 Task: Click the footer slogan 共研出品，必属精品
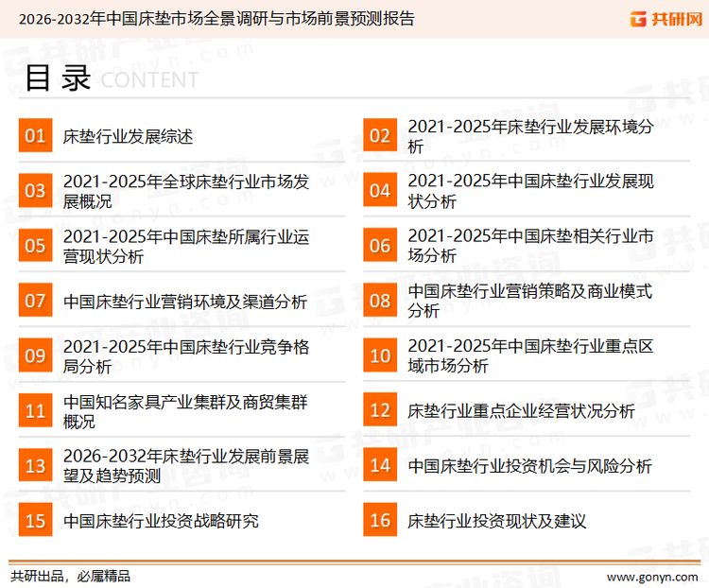[71, 577]
